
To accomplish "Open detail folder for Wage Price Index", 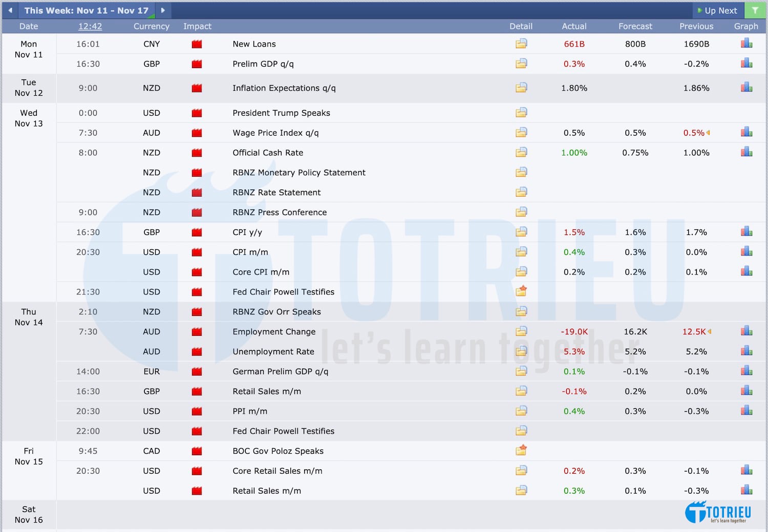I will coord(521,132).
